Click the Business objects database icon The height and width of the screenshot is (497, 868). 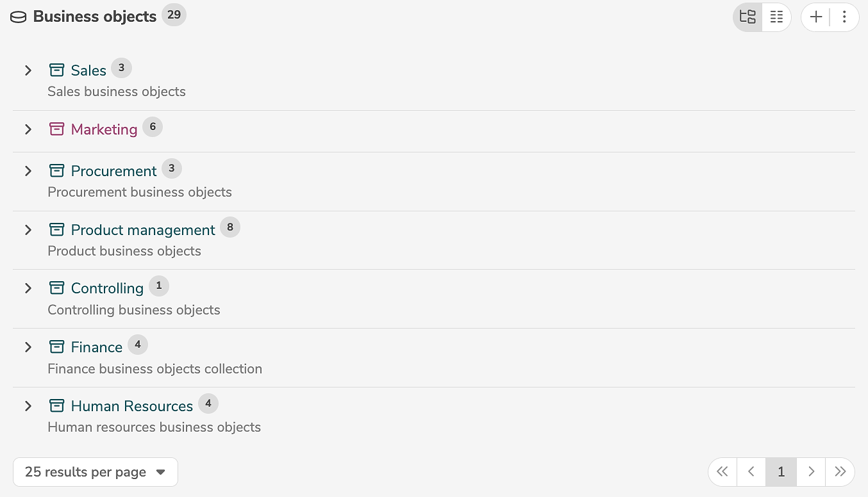[x=19, y=17]
